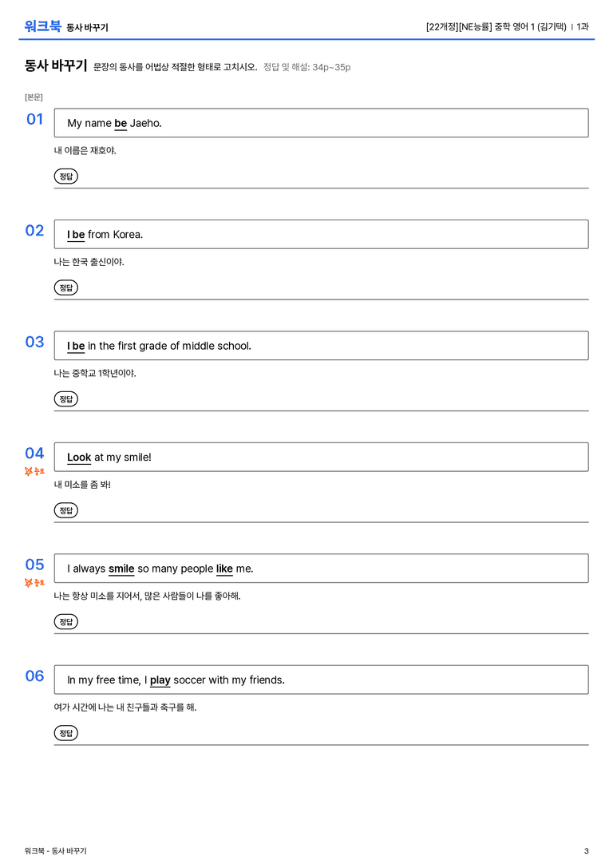The width and height of the screenshot is (613, 868).
Task: Click the 정답 badge under question 02
Action: tap(65, 287)
